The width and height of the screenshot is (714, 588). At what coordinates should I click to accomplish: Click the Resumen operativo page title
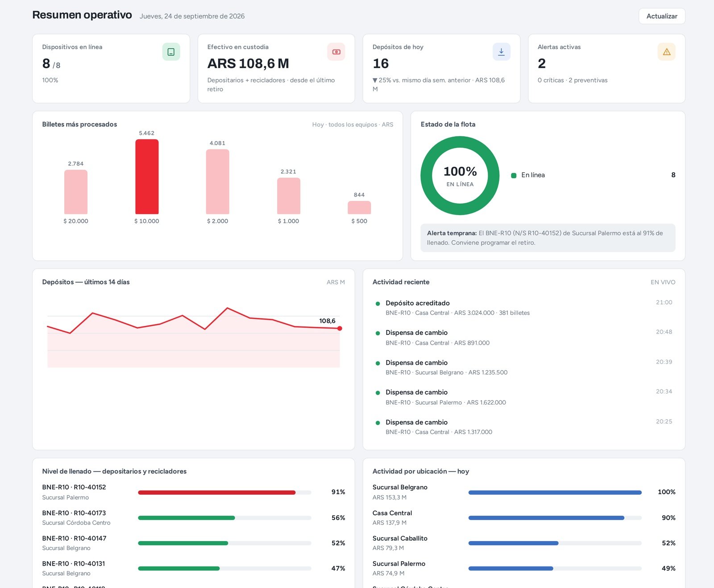point(82,15)
